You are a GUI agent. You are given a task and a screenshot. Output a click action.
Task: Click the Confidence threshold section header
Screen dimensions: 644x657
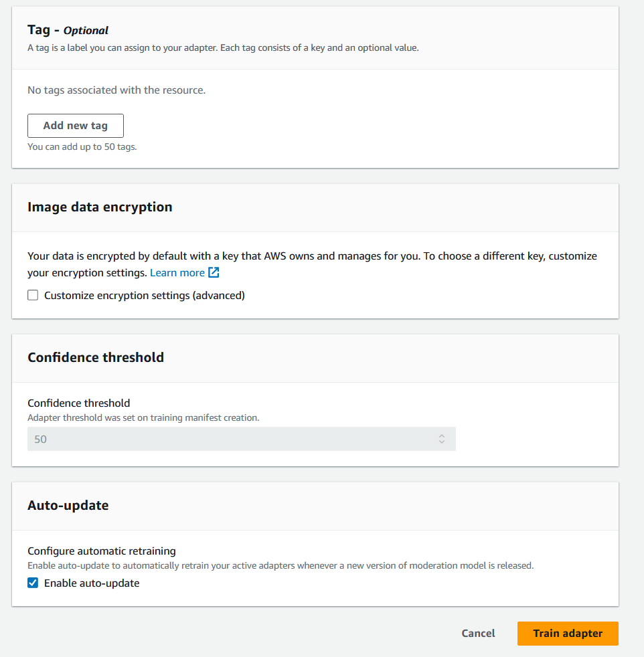95,357
